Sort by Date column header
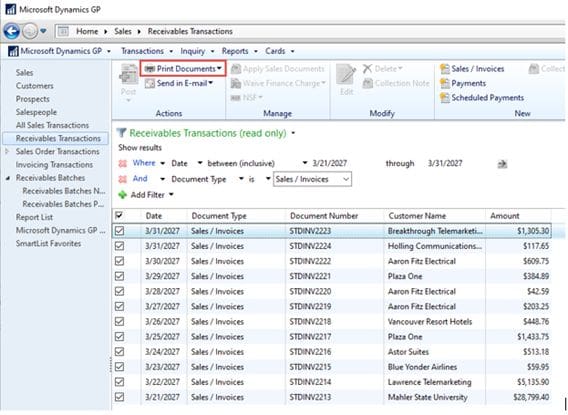The width and height of the screenshot is (568, 415). click(x=163, y=216)
